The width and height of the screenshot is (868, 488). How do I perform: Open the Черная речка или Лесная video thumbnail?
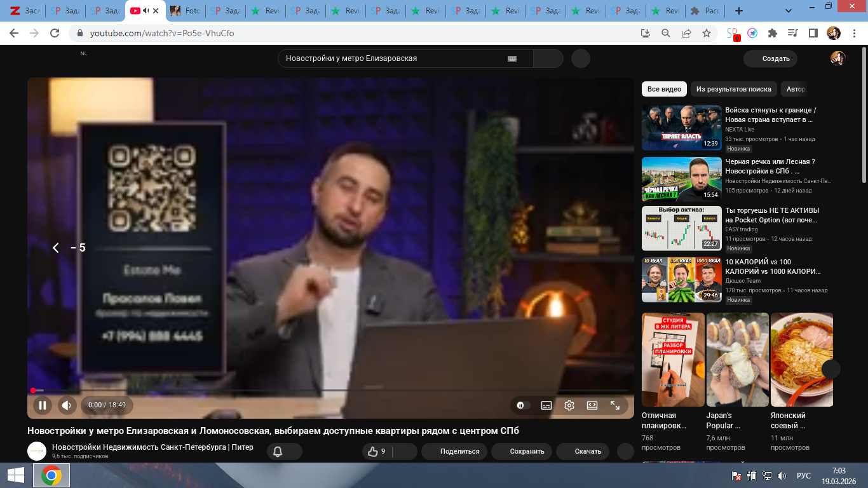[x=682, y=179]
